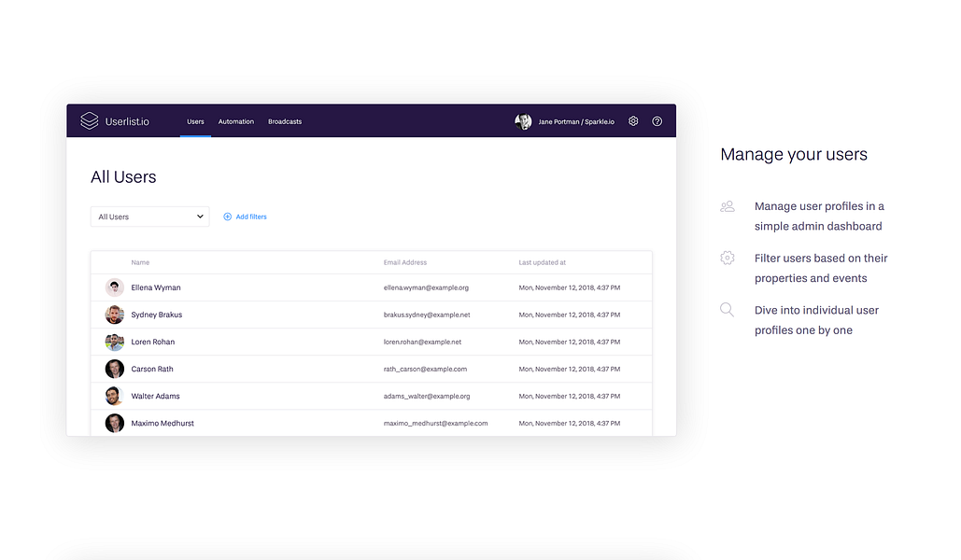961x560 pixels.
Task: Open Maximo Medhurst's user profile
Action: tap(163, 423)
